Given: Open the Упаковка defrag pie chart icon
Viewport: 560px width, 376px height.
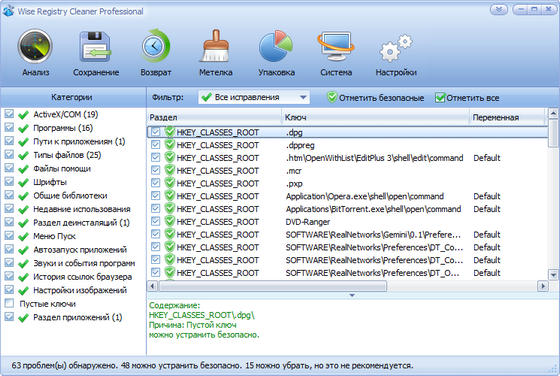Looking at the screenshot, I should (276, 46).
